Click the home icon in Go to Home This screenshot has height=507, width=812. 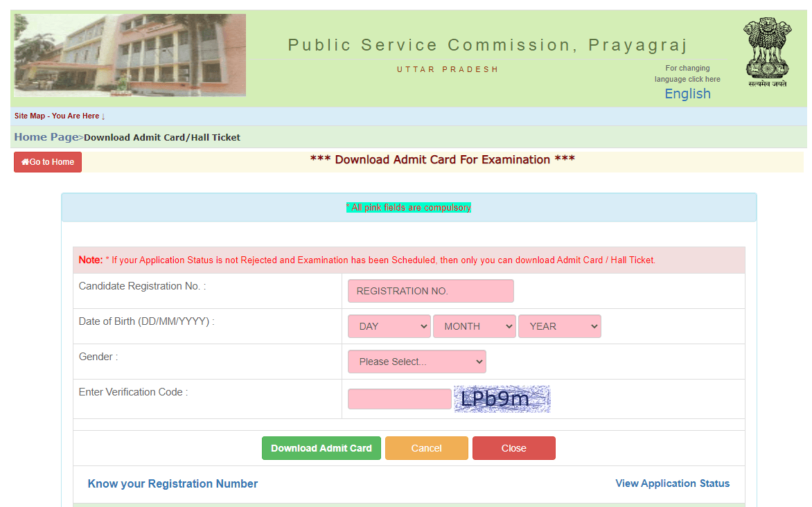click(x=25, y=162)
